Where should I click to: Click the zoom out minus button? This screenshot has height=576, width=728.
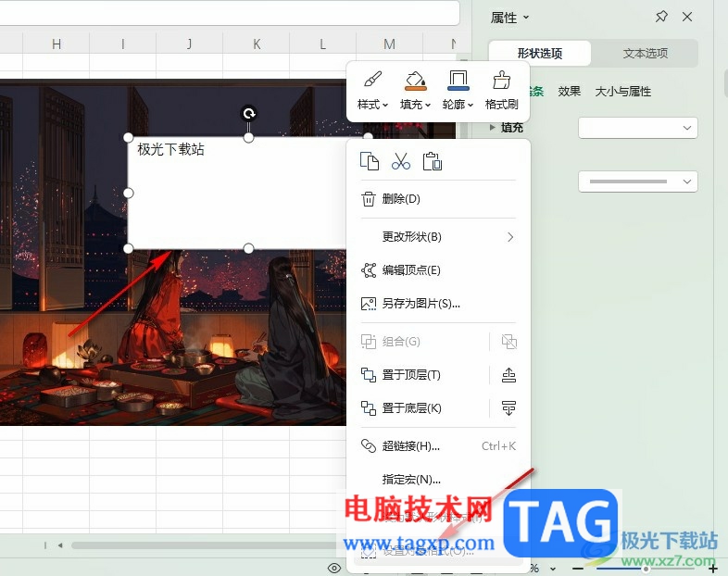point(578,568)
